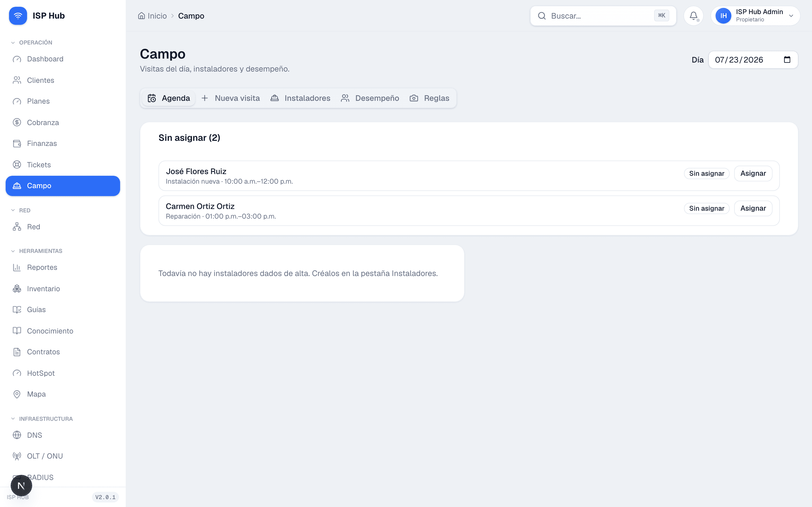This screenshot has width=812, height=507.
Task: Open the Nueva visita tab
Action: (x=231, y=98)
